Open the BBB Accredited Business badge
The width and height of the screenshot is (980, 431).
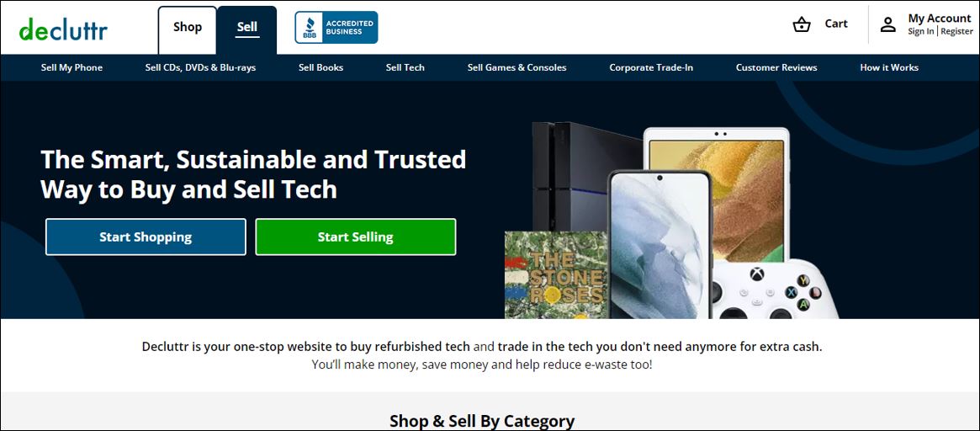[336, 28]
